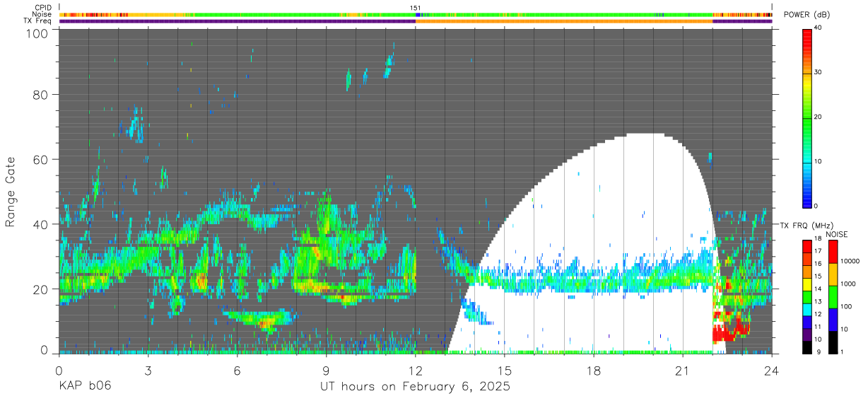The image size is (868, 401).
Task: Click the UT hours on February 6, 2025 title
Action: click(x=416, y=387)
